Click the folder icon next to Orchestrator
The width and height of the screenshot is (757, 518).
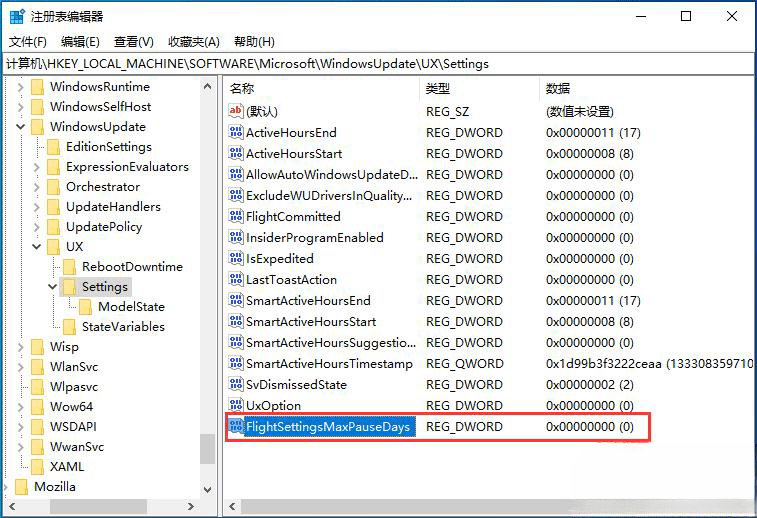click(x=54, y=187)
